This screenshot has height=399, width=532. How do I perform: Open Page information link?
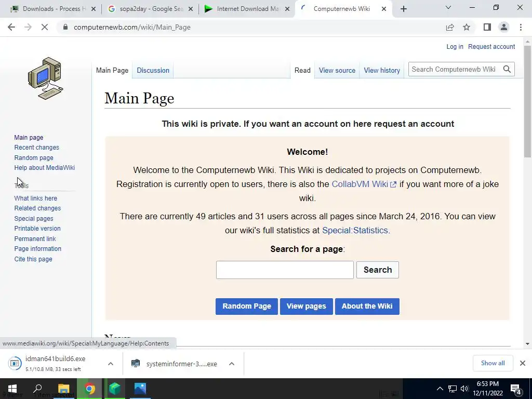[x=37, y=249]
